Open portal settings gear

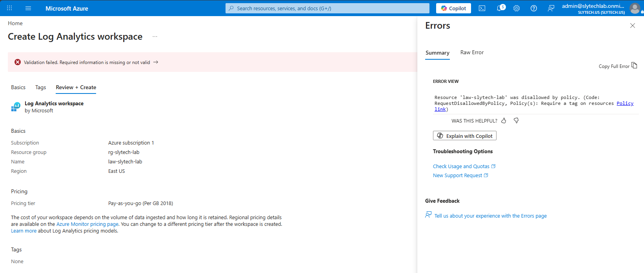tap(517, 8)
